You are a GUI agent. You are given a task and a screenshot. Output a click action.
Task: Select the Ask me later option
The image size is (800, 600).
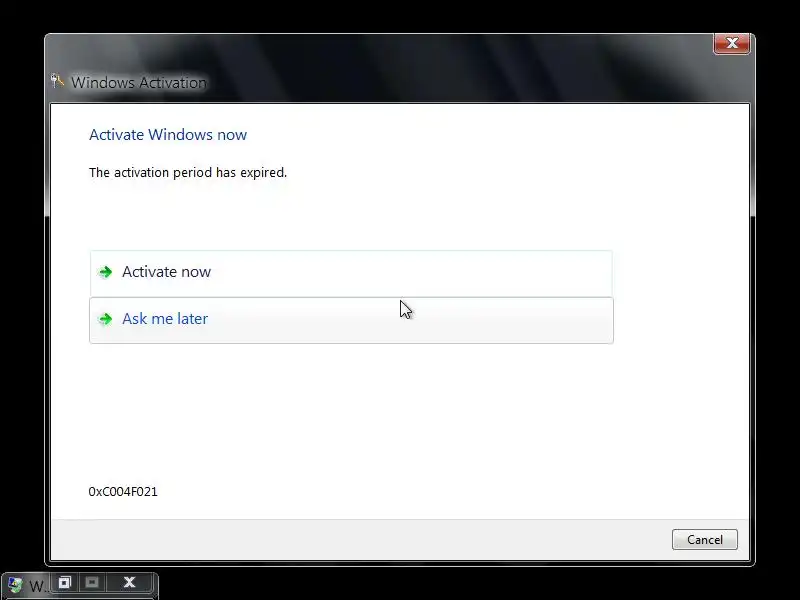(351, 320)
